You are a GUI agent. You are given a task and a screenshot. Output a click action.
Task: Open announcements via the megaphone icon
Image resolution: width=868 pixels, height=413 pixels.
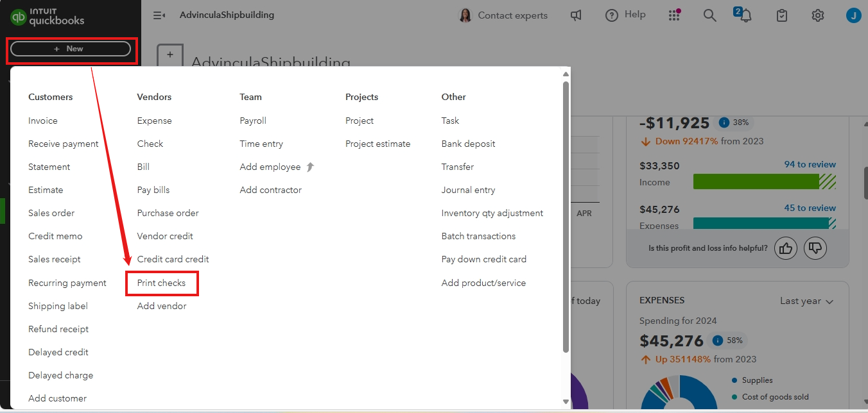point(577,15)
